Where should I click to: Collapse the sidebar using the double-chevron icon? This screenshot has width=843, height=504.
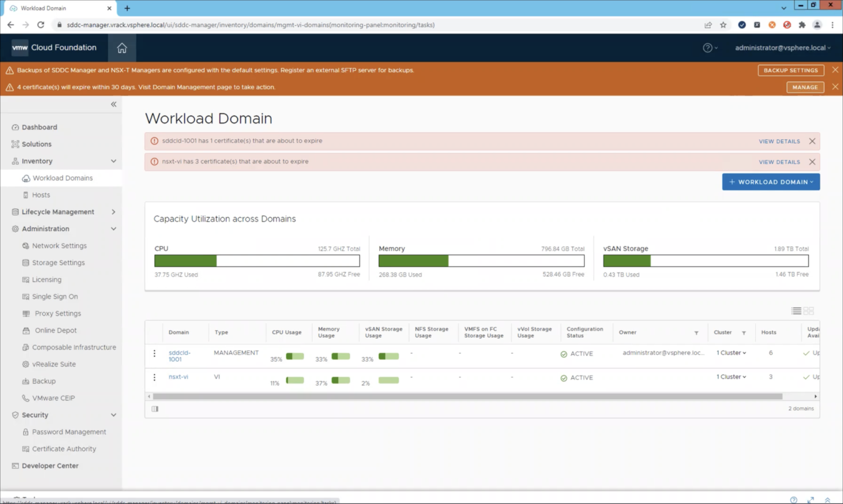click(113, 104)
